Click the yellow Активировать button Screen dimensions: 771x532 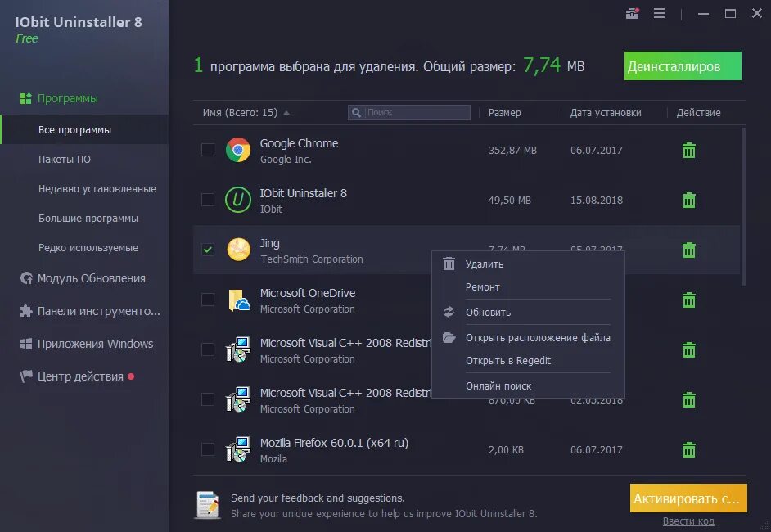click(688, 498)
